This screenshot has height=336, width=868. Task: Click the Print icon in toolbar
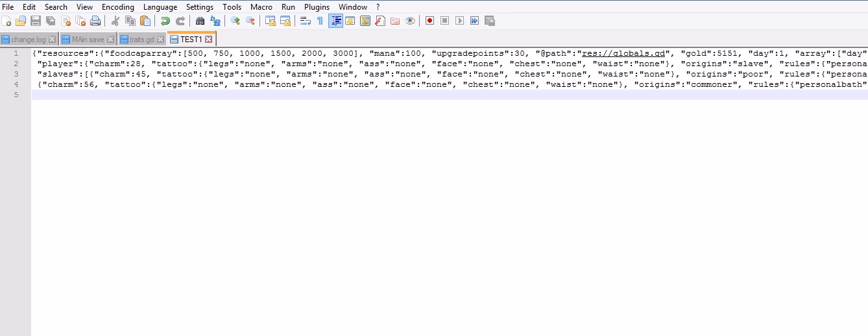(x=95, y=21)
